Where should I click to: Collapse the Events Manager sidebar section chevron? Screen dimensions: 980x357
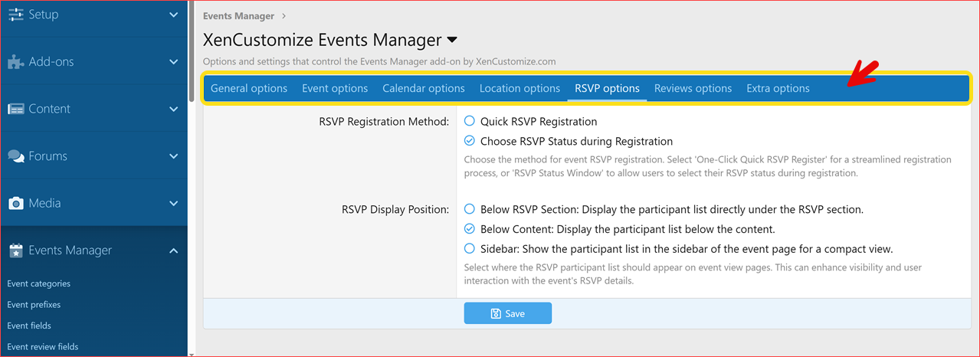click(174, 251)
